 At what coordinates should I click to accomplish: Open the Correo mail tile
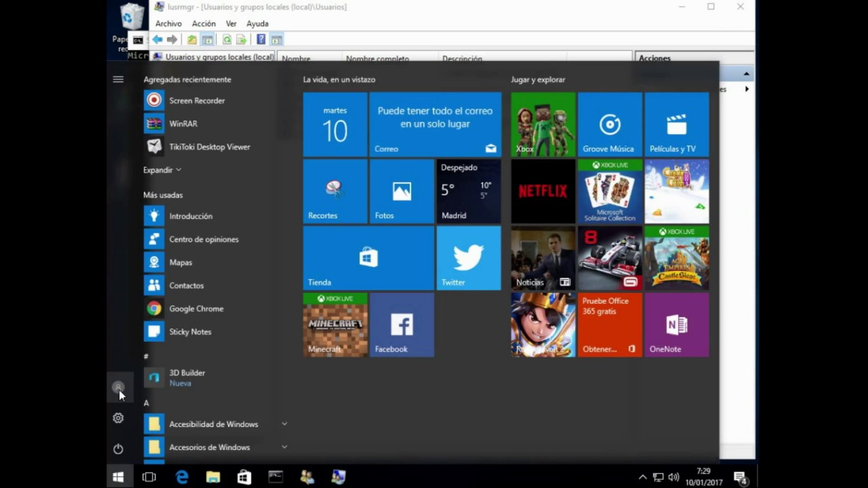click(x=435, y=125)
